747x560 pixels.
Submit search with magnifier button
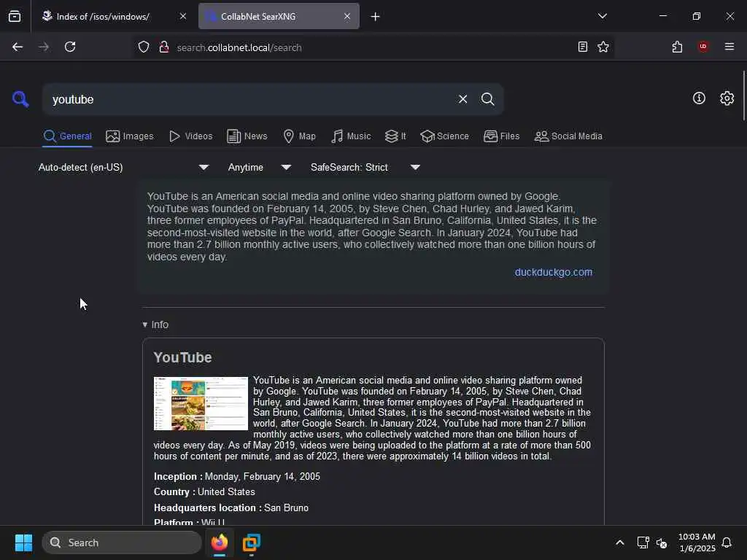click(x=487, y=99)
